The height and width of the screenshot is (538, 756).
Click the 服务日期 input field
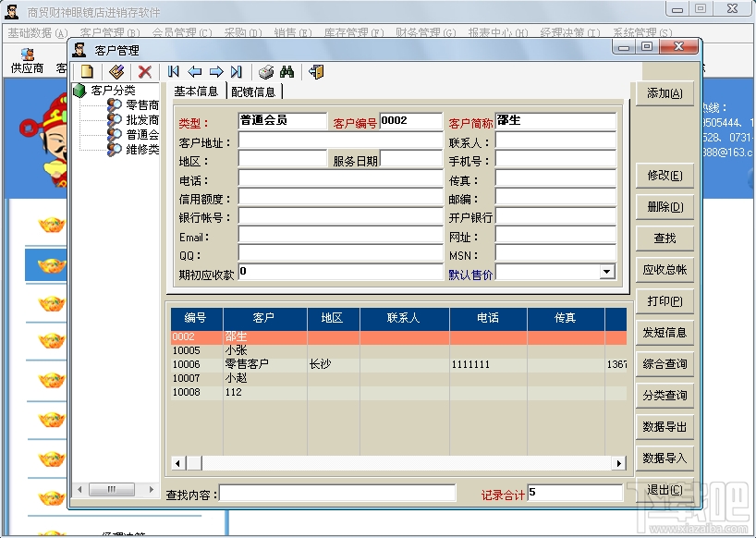point(410,160)
